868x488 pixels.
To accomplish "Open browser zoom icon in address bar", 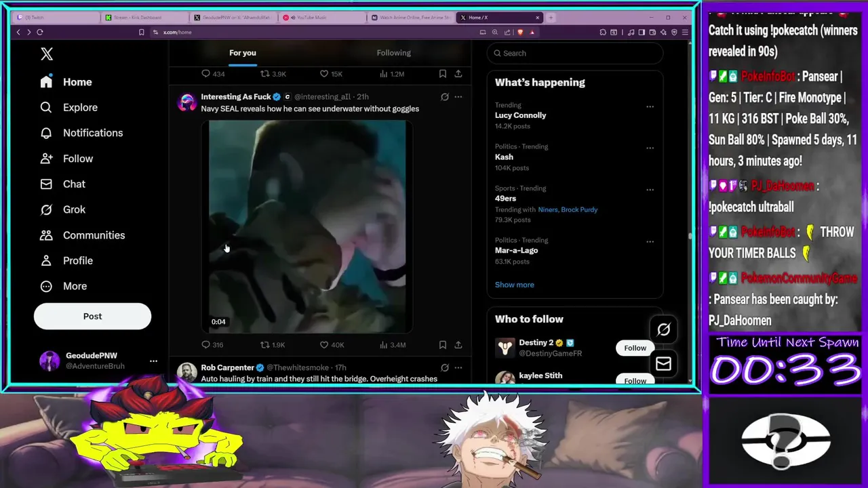I will coord(495,32).
